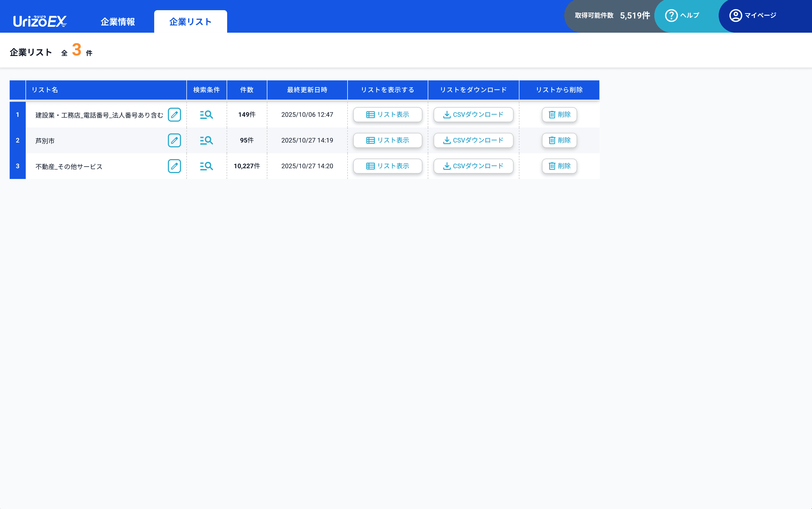This screenshot has width=812, height=509.
Task: Click the UrizoEX logo
Action: click(40, 21)
